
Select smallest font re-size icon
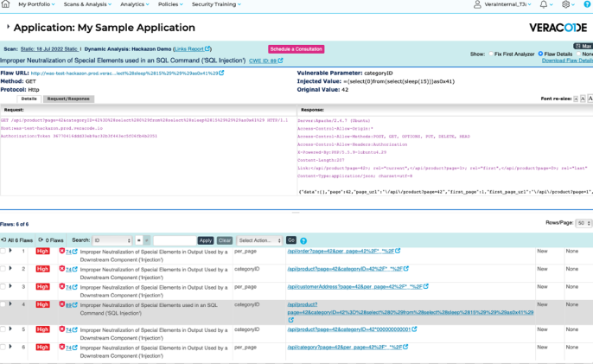click(576, 99)
